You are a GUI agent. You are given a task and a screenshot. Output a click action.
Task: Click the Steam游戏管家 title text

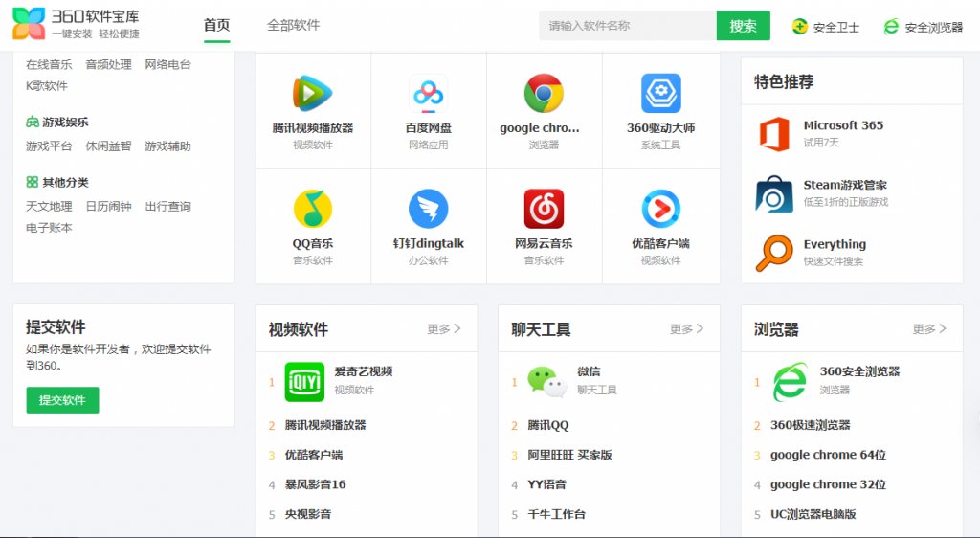point(845,185)
